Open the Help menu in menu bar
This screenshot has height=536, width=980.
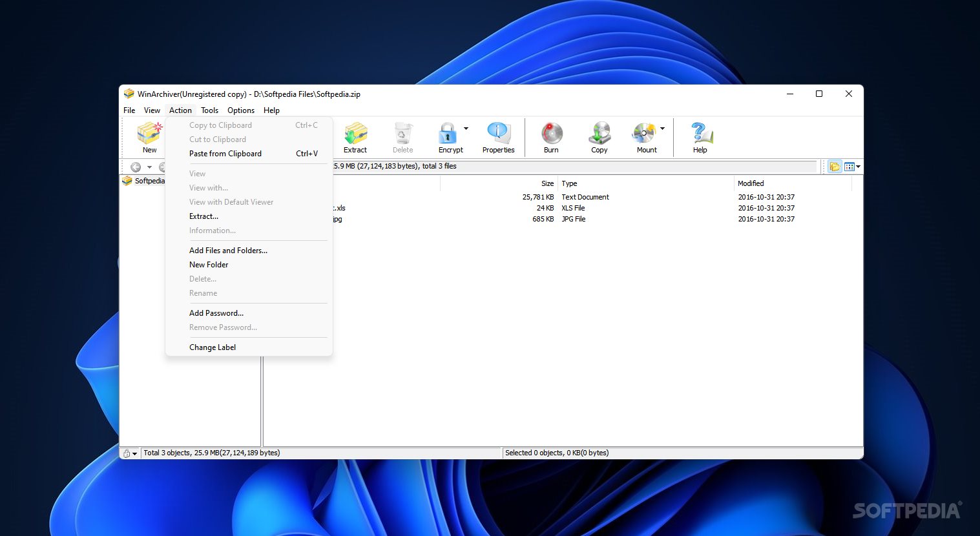271,110
